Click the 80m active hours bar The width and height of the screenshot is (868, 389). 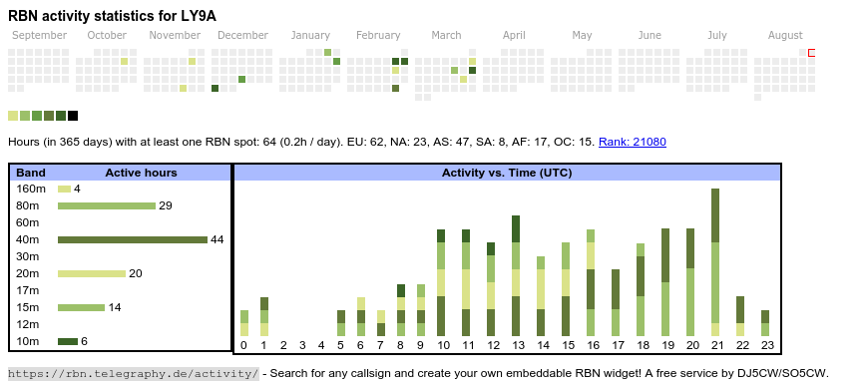click(x=107, y=205)
